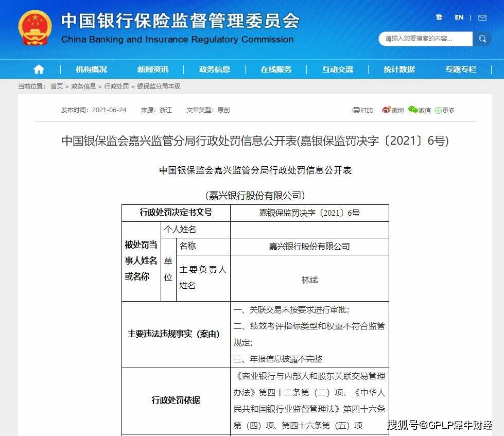This screenshot has height=436, width=504.
Task: Click the 更多 plus icon
Action: tap(438, 111)
